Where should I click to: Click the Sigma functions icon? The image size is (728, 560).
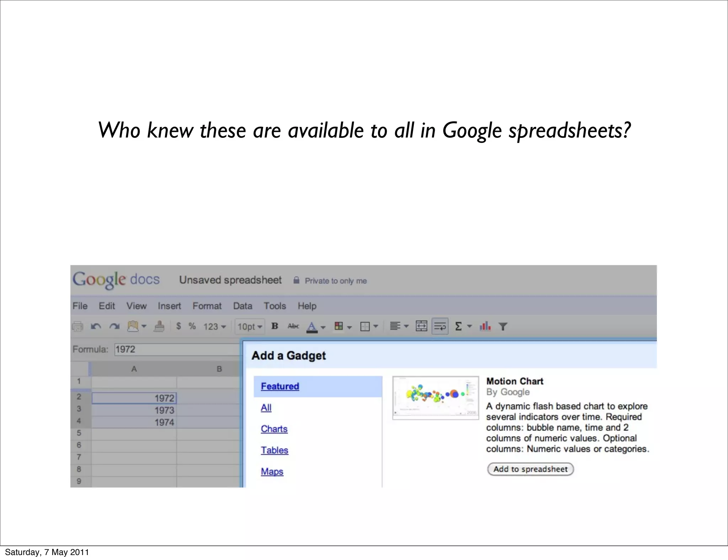click(459, 326)
